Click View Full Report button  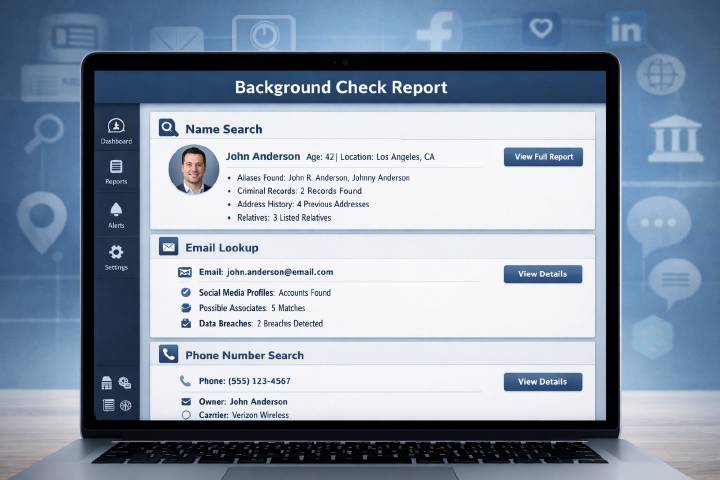[x=543, y=157]
